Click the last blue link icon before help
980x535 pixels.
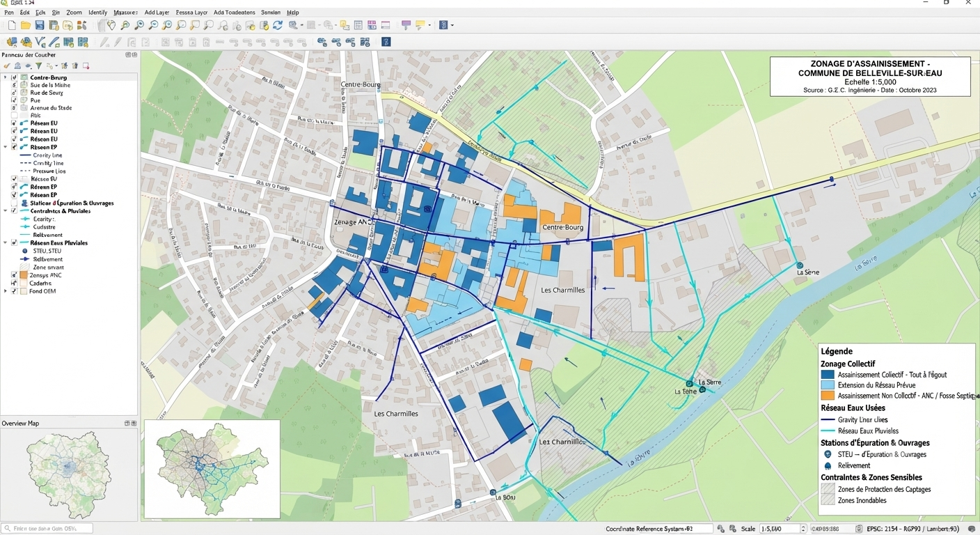pos(365,42)
